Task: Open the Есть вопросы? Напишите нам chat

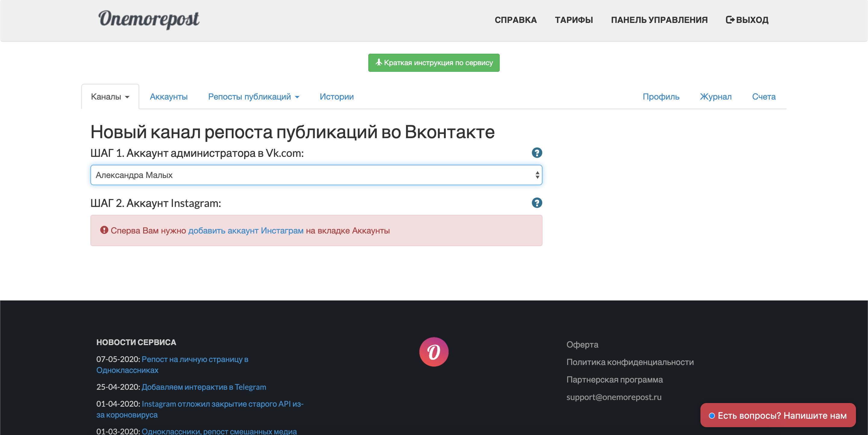Action: pyautogui.click(x=778, y=415)
